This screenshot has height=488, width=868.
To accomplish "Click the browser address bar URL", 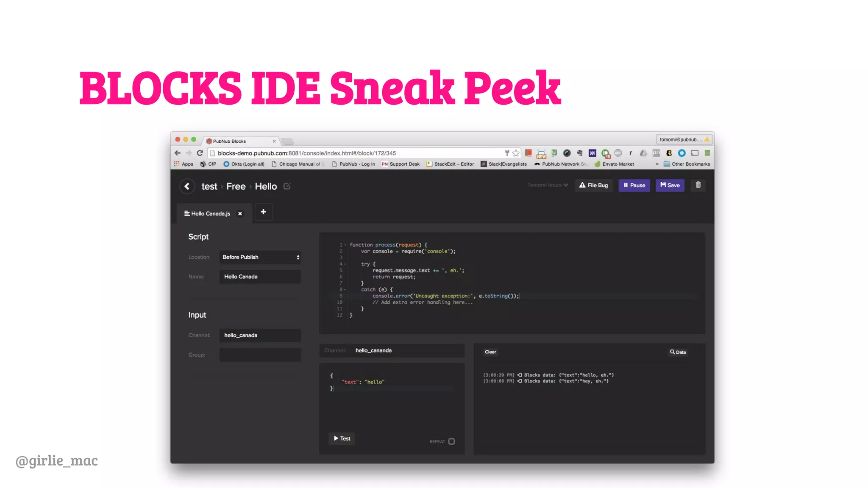I will (x=307, y=153).
